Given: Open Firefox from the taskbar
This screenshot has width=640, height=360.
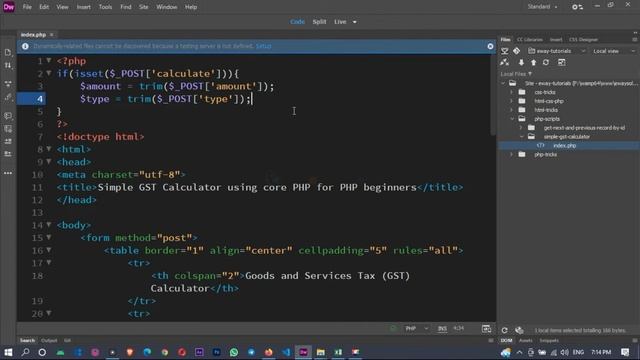Looking at the screenshot, I should pos(269,352).
